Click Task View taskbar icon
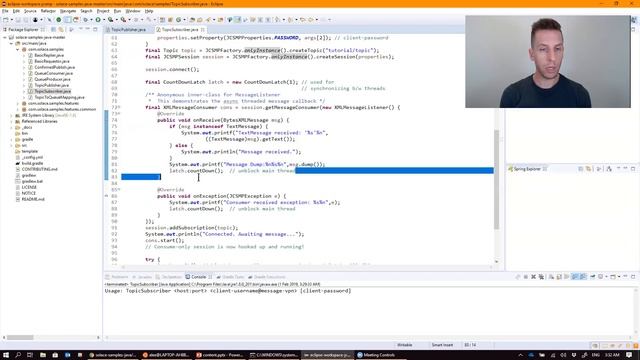Viewport: 640px width, 360px height. (30, 355)
